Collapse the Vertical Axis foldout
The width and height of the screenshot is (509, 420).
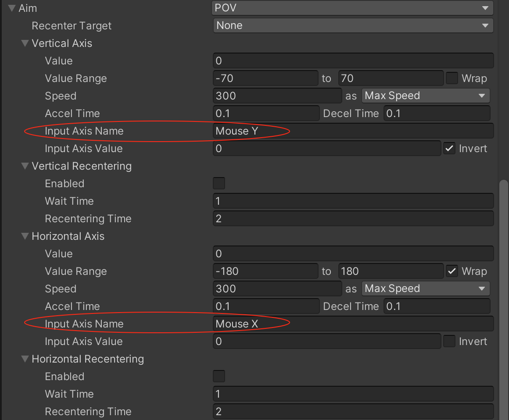coord(25,43)
